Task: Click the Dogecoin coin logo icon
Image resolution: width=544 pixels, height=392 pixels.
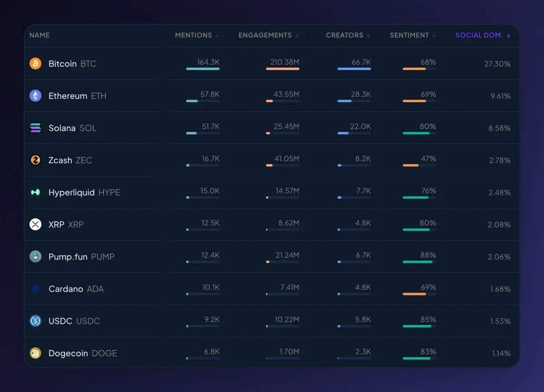Action: pyautogui.click(x=35, y=353)
